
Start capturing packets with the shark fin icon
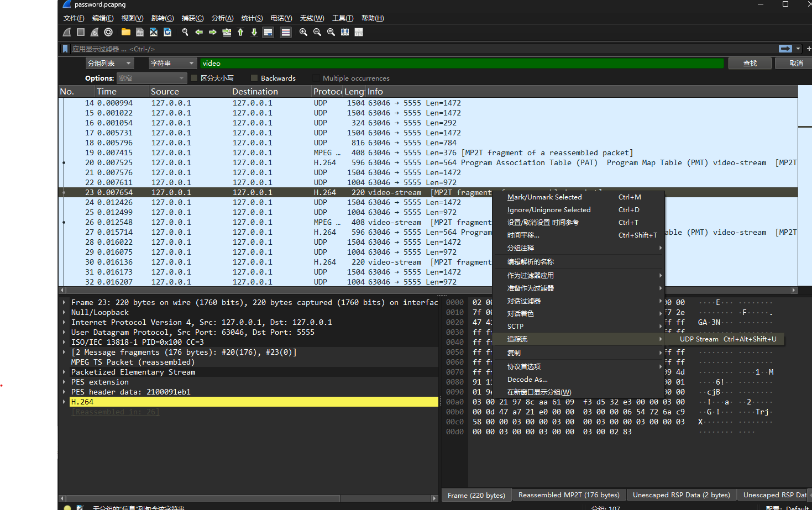click(67, 32)
